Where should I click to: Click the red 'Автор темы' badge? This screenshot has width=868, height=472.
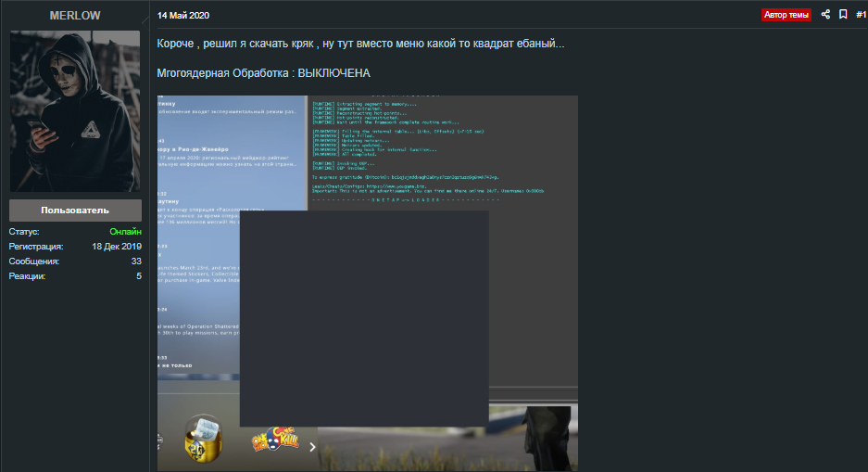786,15
